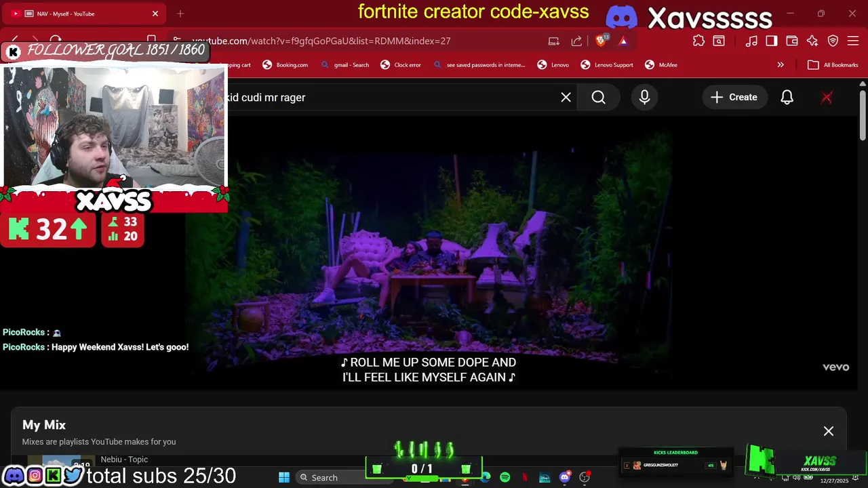Open the All Bookmarks folder
Image resolution: width=868 pixels, height=488 pixels.
pyautogui.click(x=833, y=65)
